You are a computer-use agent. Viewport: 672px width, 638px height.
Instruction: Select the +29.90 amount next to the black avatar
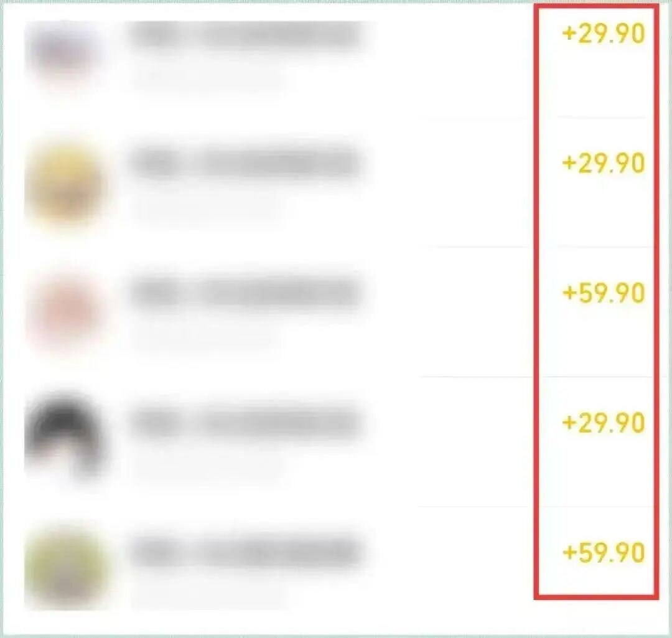(604, 423)
